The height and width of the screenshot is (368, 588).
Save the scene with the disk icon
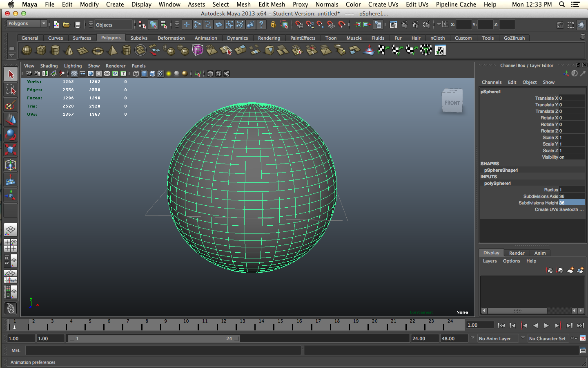pyautogui.click(x=77, y=25)
